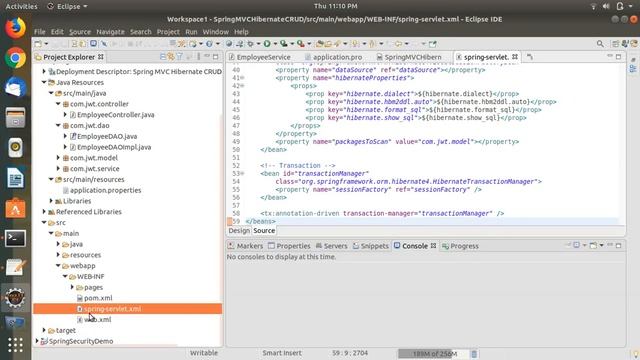Click the heap memory status bar
This screenshot has height=360, width=640.
tap(434, 354)
